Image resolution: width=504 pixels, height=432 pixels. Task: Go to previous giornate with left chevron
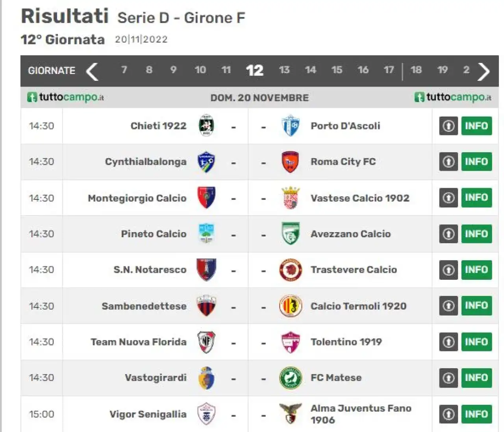92,71
